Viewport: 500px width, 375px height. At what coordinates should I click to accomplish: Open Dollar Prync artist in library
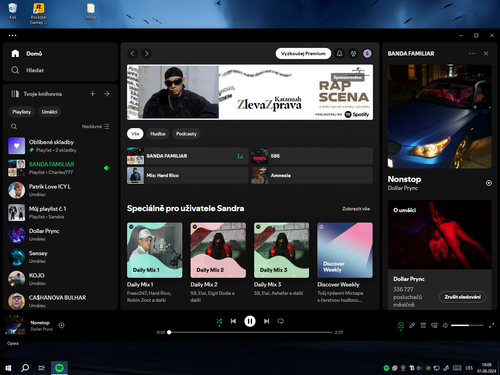pyautogui.click(x=60, y=235)
